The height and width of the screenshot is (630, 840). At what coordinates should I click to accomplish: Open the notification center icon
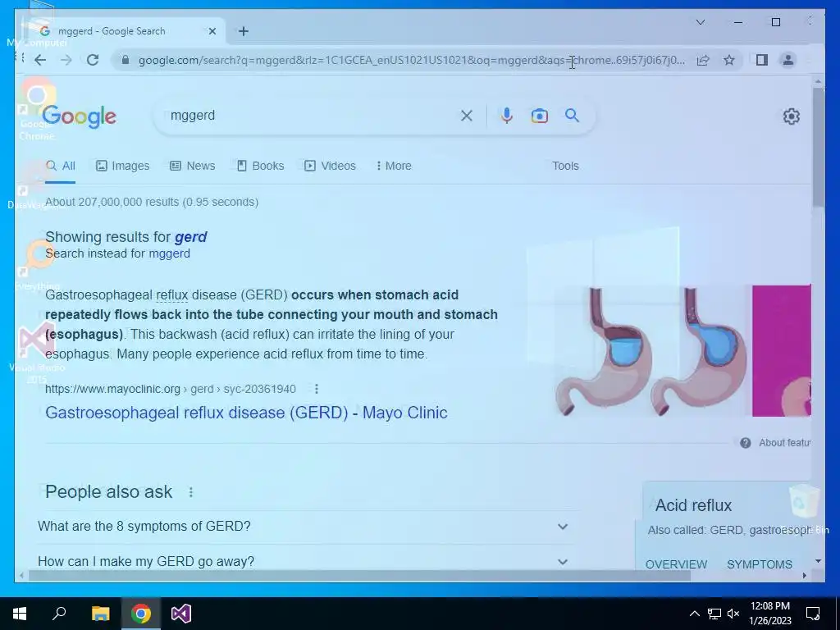[x=813, y=614]
